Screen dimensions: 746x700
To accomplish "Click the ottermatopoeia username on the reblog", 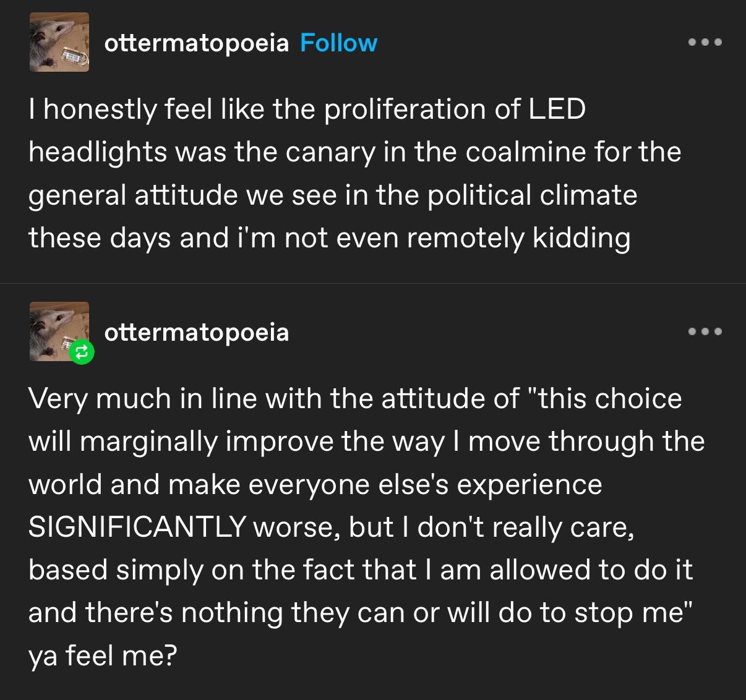I will (x=196, y=332).
